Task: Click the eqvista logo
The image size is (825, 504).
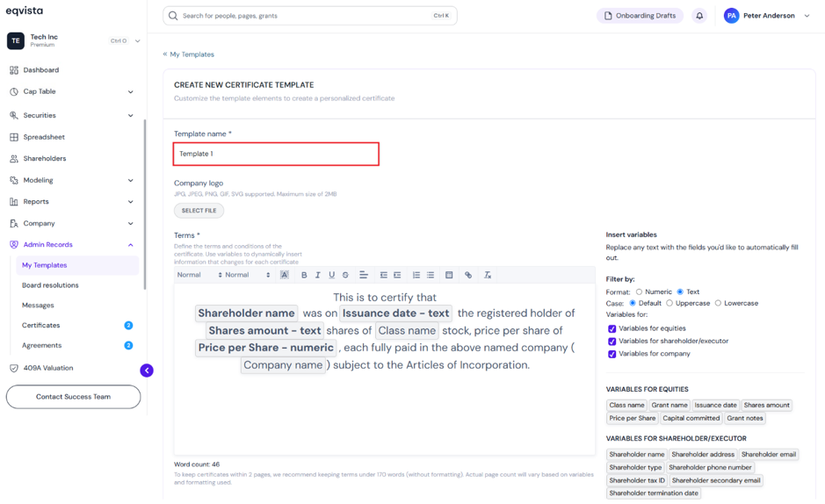Action: click(25, 11)
